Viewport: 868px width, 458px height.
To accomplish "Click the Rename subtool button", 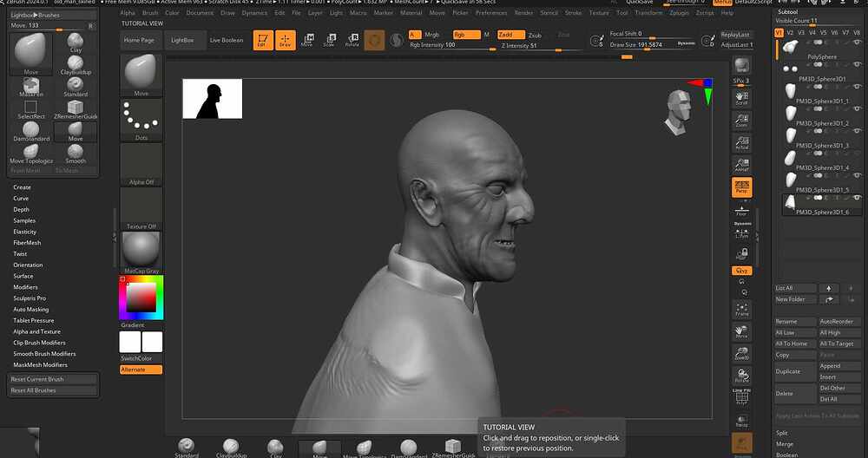I will click(x=795, y=321).
